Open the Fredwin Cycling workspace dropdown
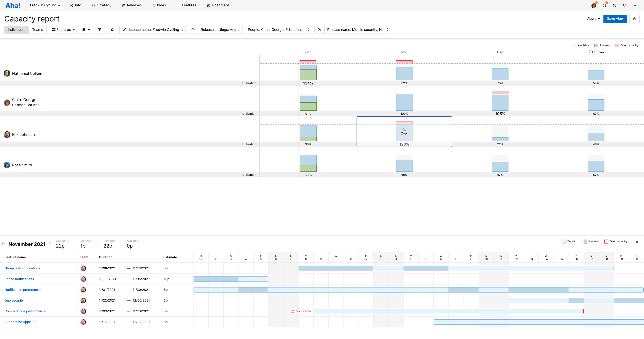 [45, 5]
